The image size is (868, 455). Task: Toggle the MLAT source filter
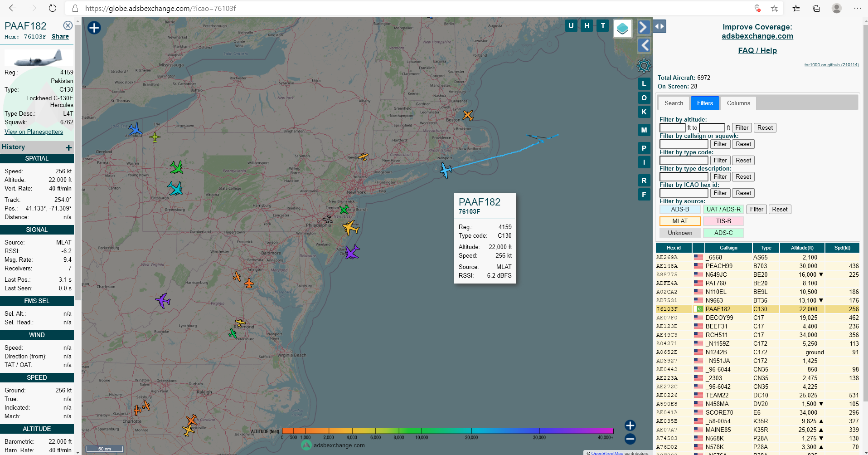point(680,221)
